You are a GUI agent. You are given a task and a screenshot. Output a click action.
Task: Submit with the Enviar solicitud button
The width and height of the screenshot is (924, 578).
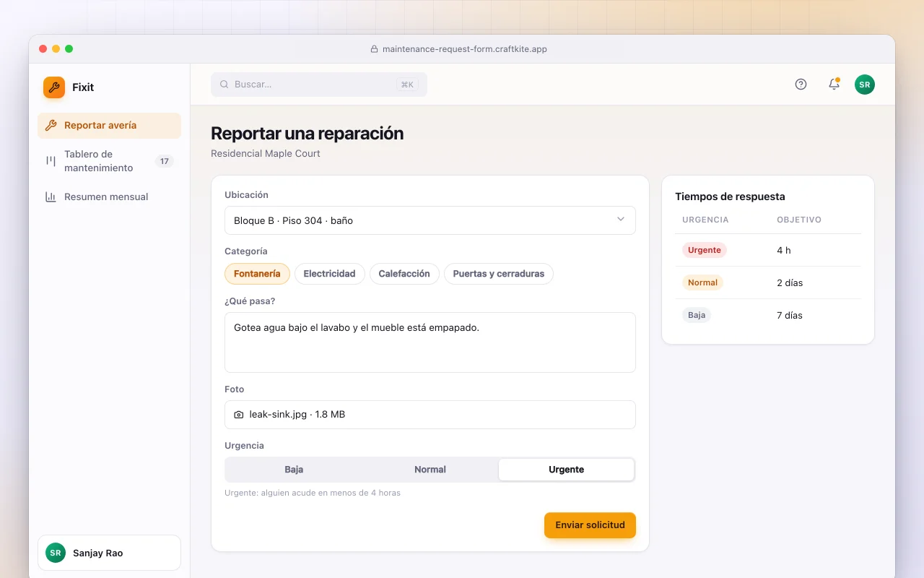click(x=590, y=525)
